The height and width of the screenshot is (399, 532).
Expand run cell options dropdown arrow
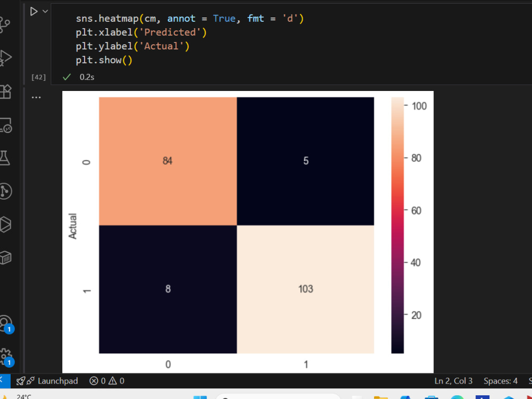point(45,12)
